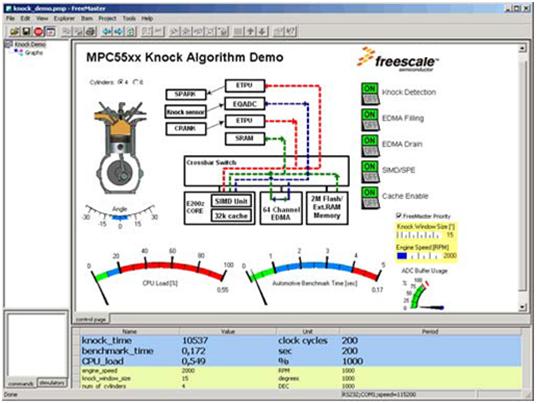Toggle the Cache Enable switch
Viewport: 537px width, 404px height.
(x=370, y=198)
